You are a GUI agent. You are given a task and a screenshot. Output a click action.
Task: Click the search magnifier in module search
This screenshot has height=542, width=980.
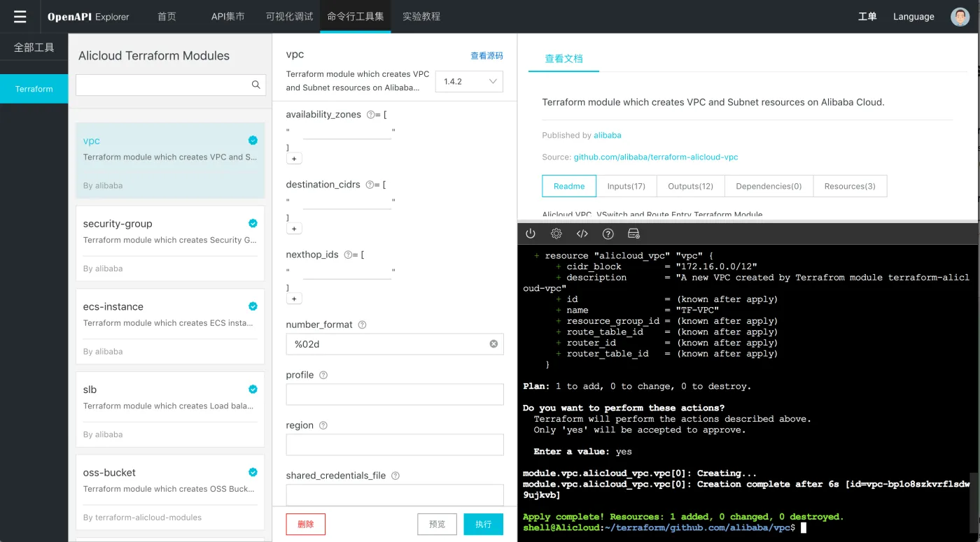pos(256,85)
